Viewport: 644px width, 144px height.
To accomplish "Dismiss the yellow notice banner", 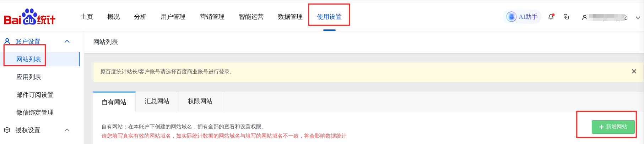I will (x=634, y=71).
